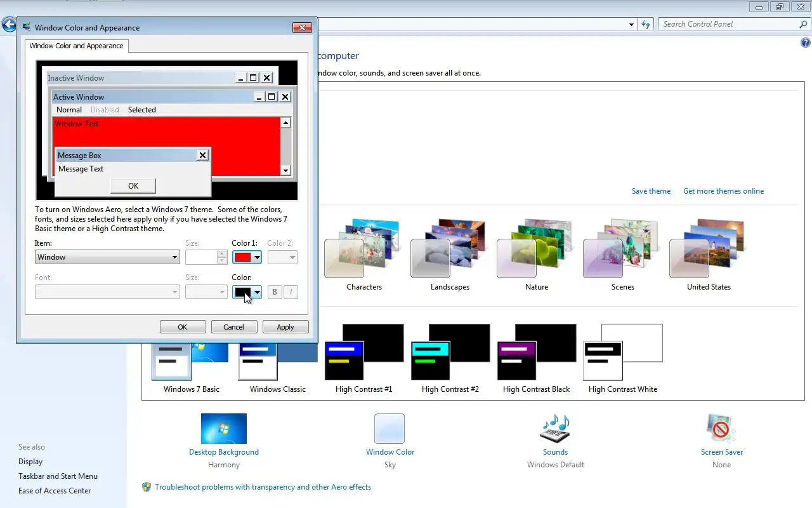The image size is (812, 508).
Task: Open the Sounds icon
Action: tap(555, 429)
